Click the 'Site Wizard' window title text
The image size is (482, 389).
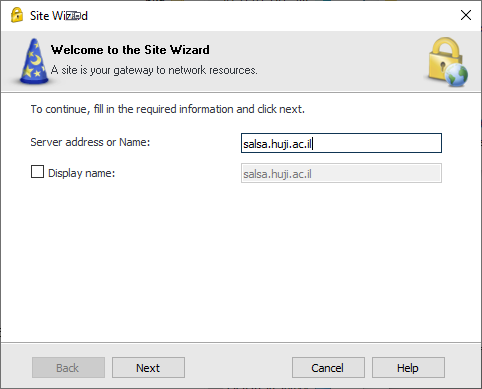tap(59, 16)
